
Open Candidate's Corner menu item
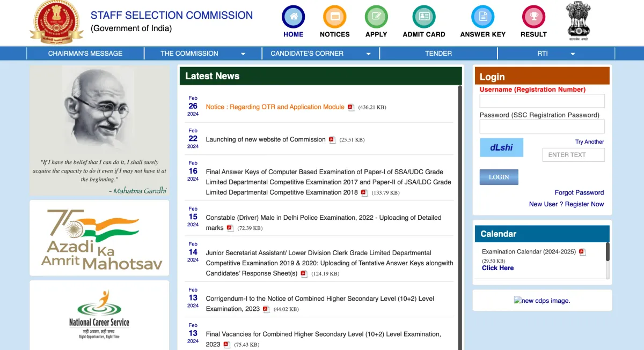[x=307, y=54]
